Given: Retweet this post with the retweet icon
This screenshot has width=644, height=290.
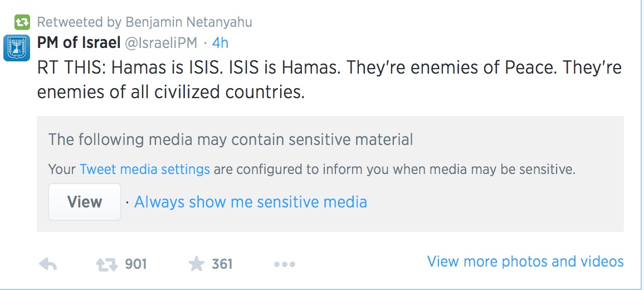Looking at the screenshot, I should [x=106, y=264].
